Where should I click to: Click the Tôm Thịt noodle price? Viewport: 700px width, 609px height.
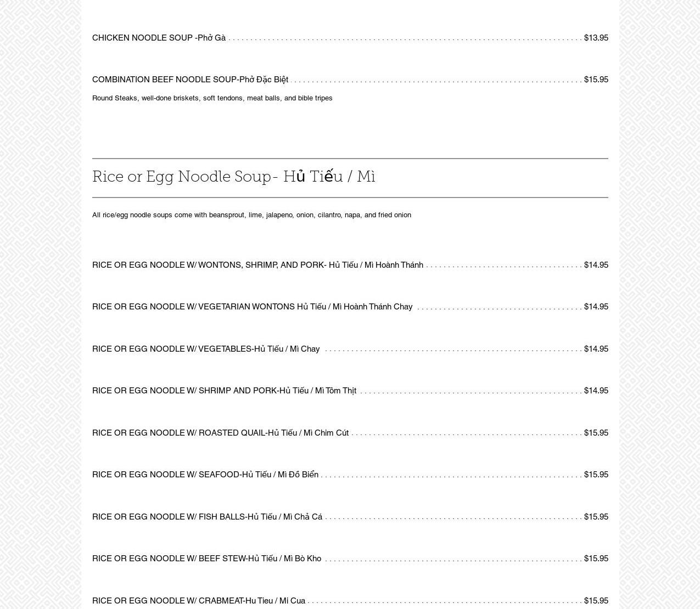pyautogui.click(x=596, y=391)
